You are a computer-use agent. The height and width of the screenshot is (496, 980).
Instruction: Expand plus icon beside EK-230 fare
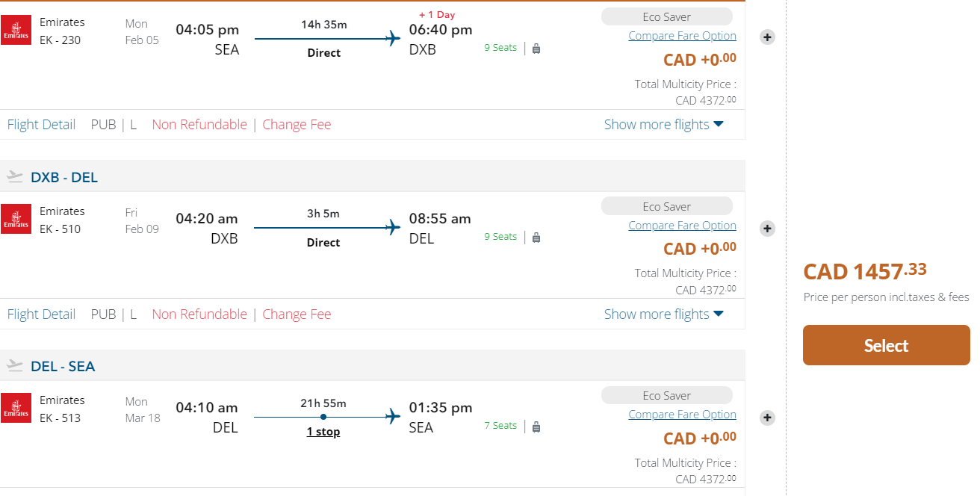[767, 37]
